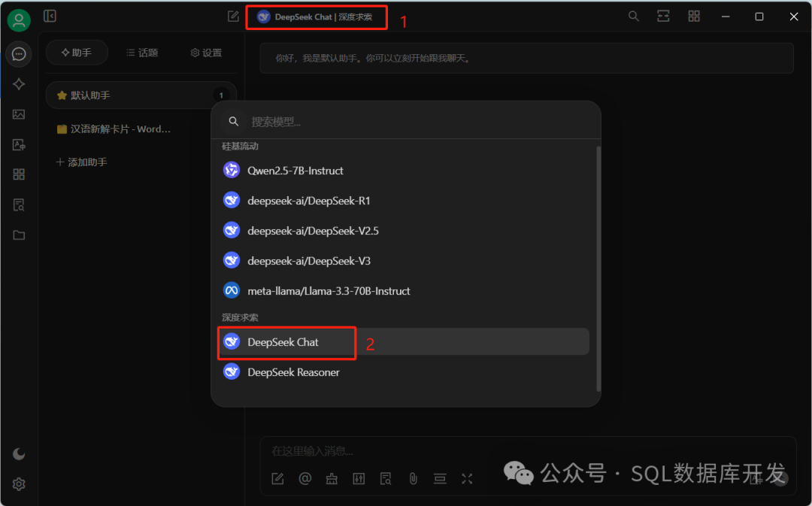
Task: Open the agents sparkle icon in sidebar
Action: 19,84
